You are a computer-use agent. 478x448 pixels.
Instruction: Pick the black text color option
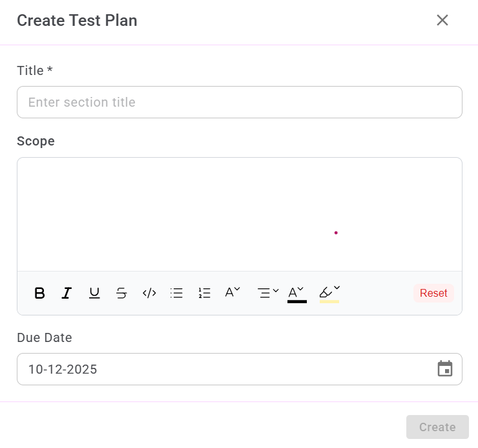point(296,293)
